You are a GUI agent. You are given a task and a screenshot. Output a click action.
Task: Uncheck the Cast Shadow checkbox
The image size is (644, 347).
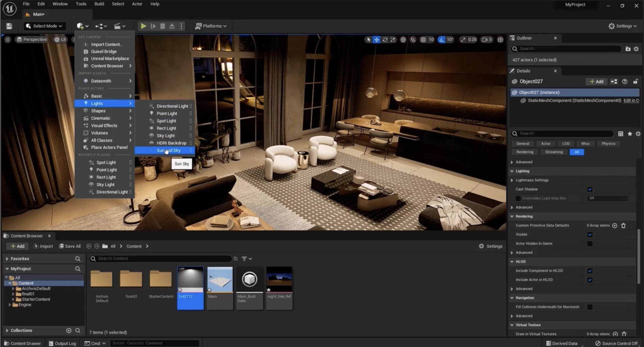(589, 189)
